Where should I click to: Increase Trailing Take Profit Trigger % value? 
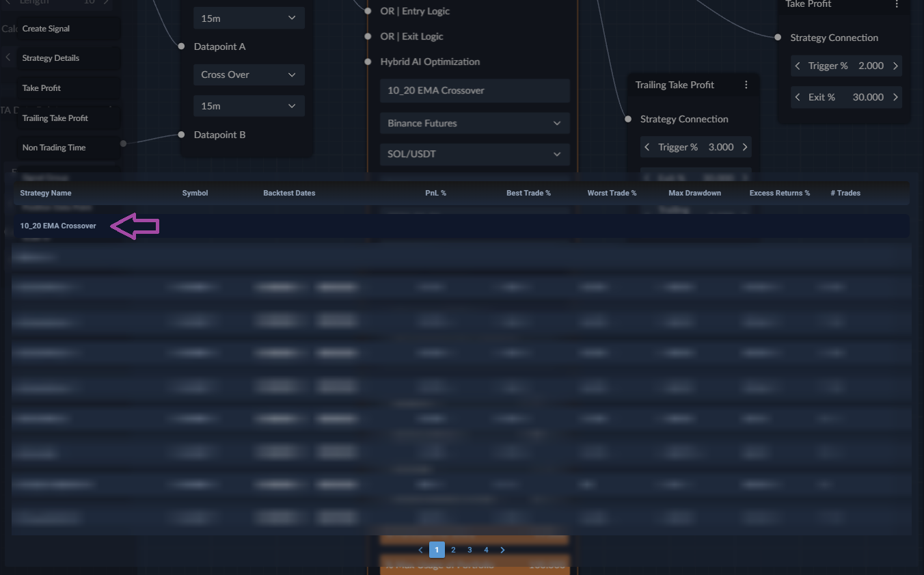[x=745, y=147]
